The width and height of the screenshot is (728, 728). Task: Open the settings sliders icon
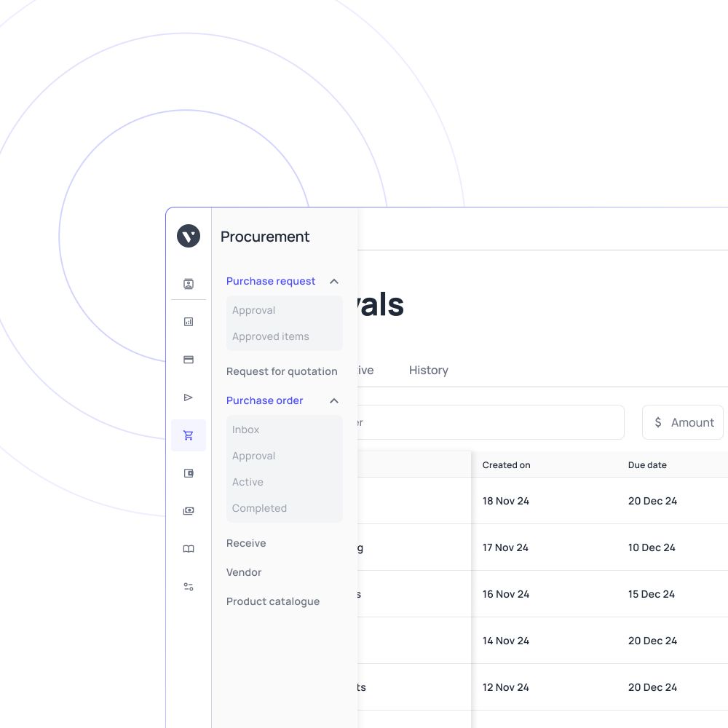point(189,587)
